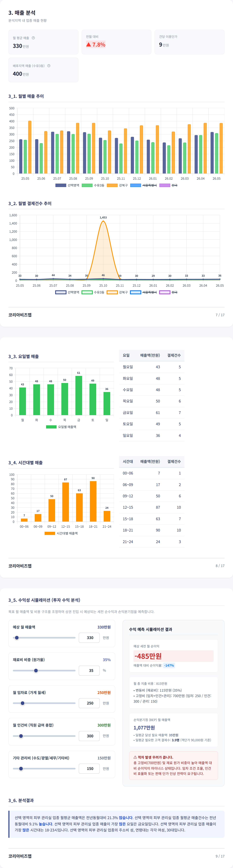Viewport: 233px width, 868px height.
Task: Click the 12~15 bar labeled 87
Action: 66,502
